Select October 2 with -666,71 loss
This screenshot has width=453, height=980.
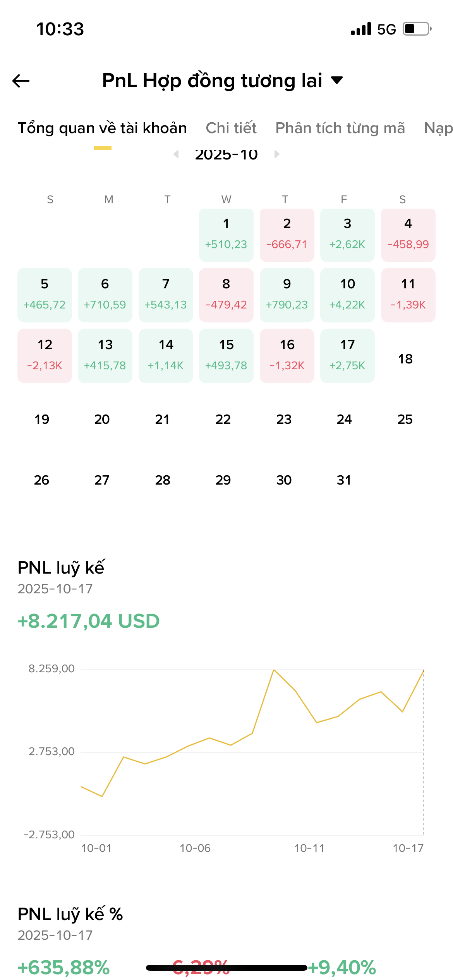tap(287, 235)
